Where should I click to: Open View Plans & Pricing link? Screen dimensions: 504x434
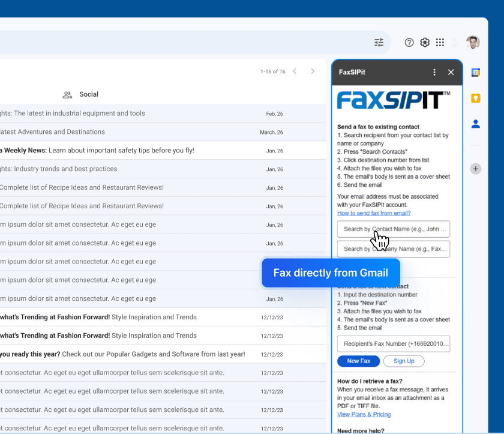364,414
